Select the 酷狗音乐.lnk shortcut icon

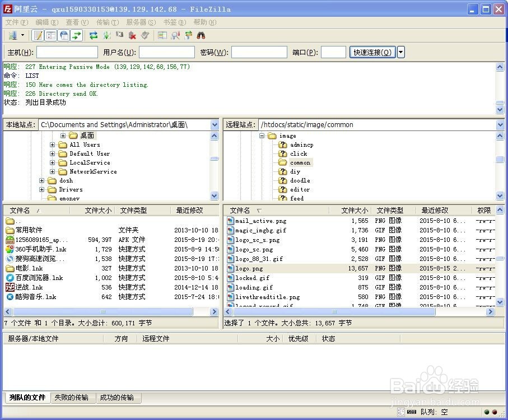(10, 297)
